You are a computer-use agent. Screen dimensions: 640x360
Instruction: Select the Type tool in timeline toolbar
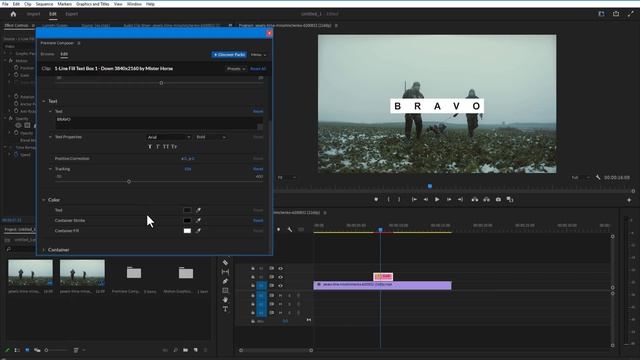[225, 309]
